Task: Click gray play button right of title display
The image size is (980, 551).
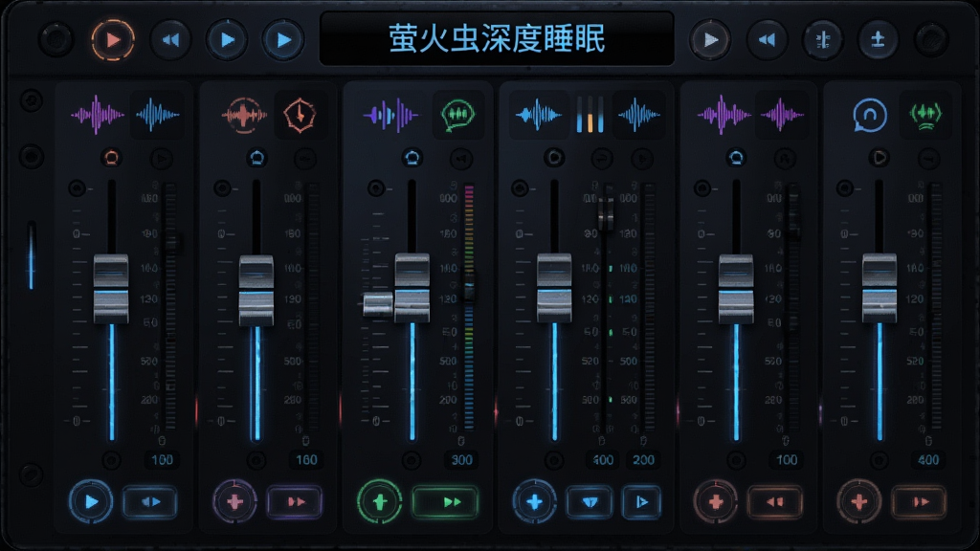Action: 710,40
